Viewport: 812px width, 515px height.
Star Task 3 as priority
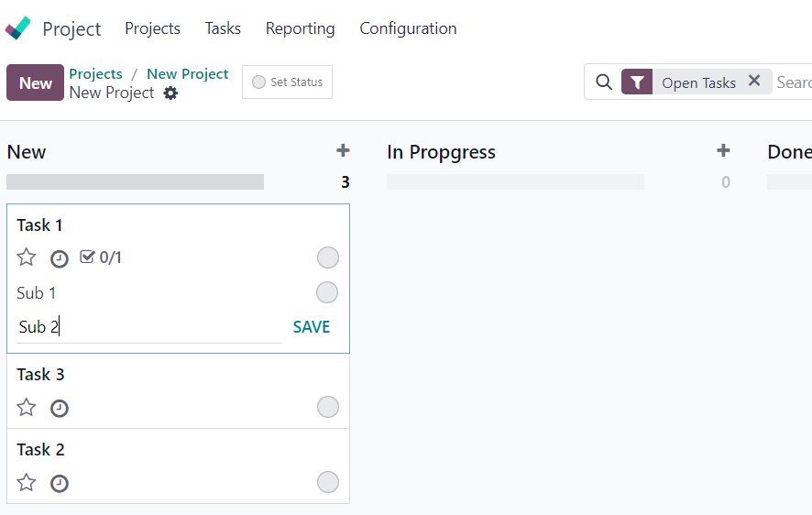click(x=27, y=408)
